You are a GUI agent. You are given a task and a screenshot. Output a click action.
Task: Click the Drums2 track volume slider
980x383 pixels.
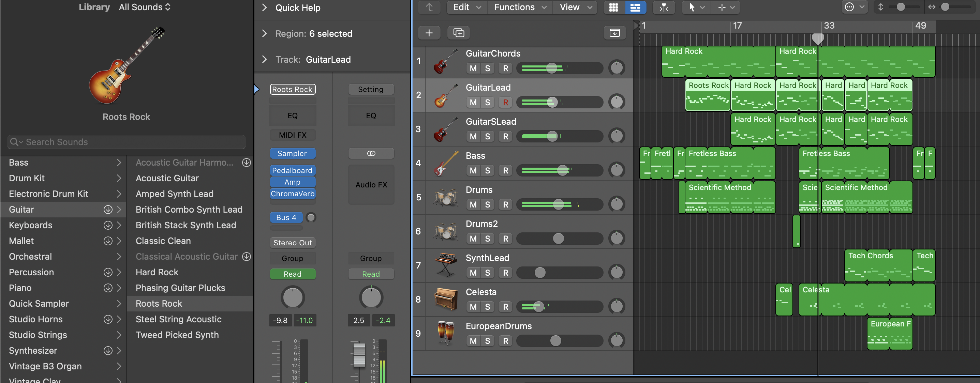tap(559, 239)
